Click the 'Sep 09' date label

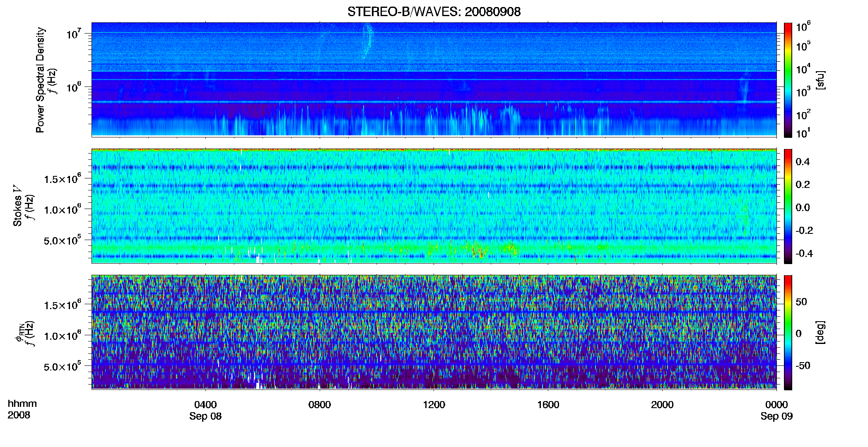(776, 416)
